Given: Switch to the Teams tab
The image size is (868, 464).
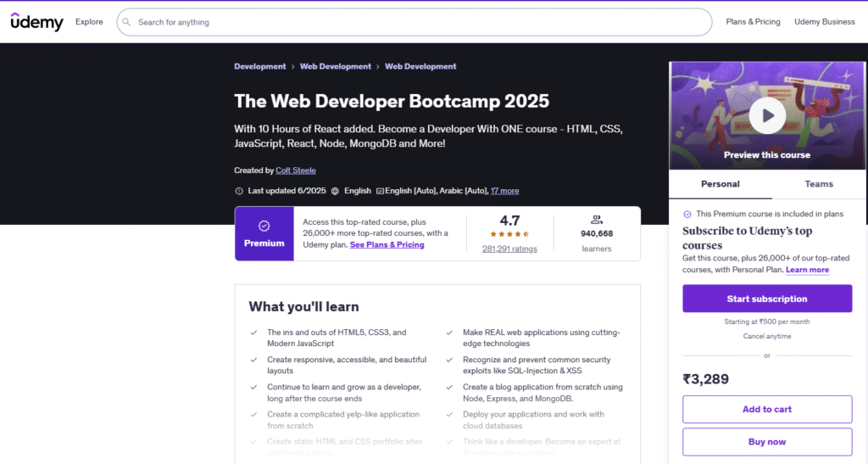Looking at the screenshot, I should click(x=819, y=184).
